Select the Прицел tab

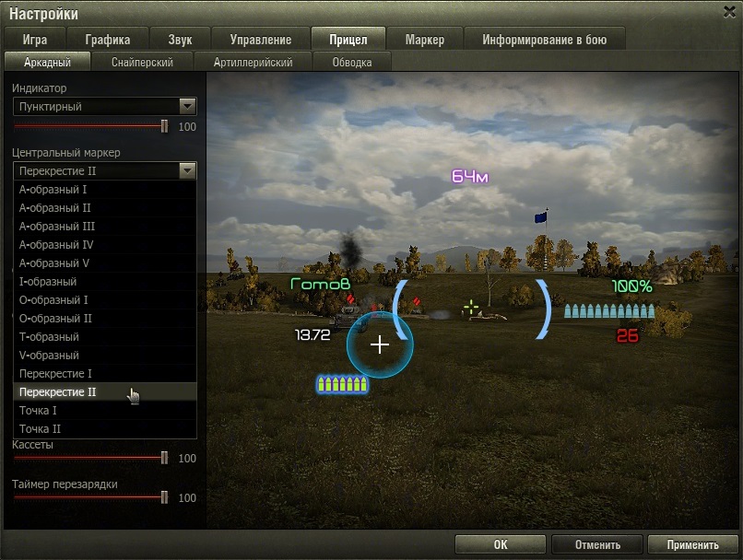[x=348, y=40]
